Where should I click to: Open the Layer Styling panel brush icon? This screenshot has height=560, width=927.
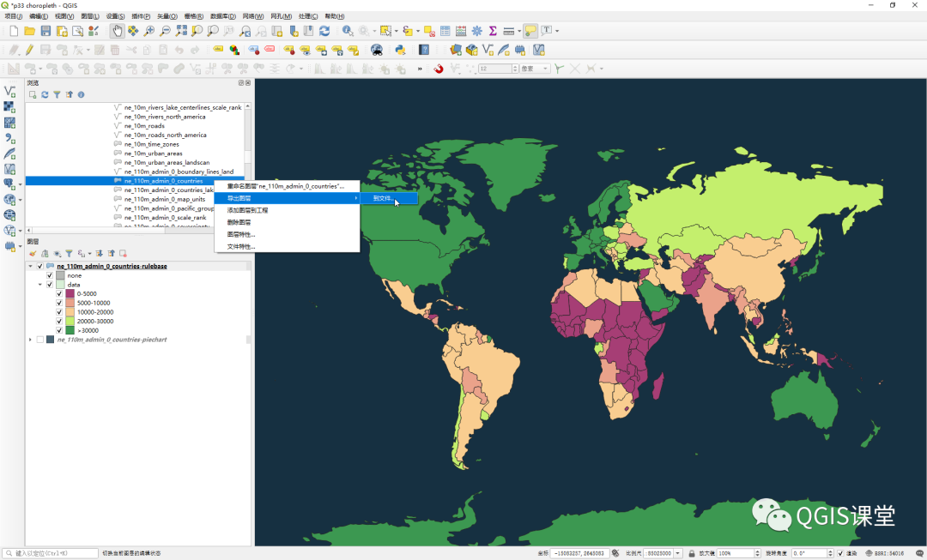(x=32, y=253)
